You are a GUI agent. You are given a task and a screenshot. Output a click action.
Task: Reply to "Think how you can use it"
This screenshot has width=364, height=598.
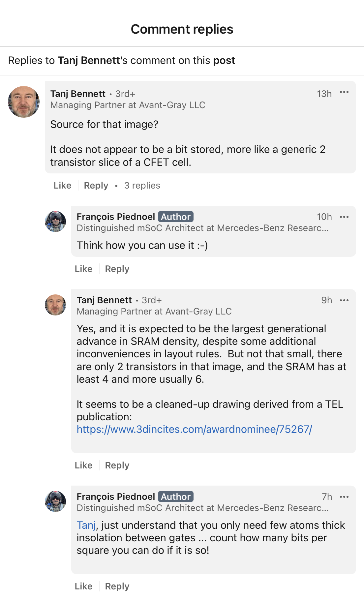[x=117, y=269]
